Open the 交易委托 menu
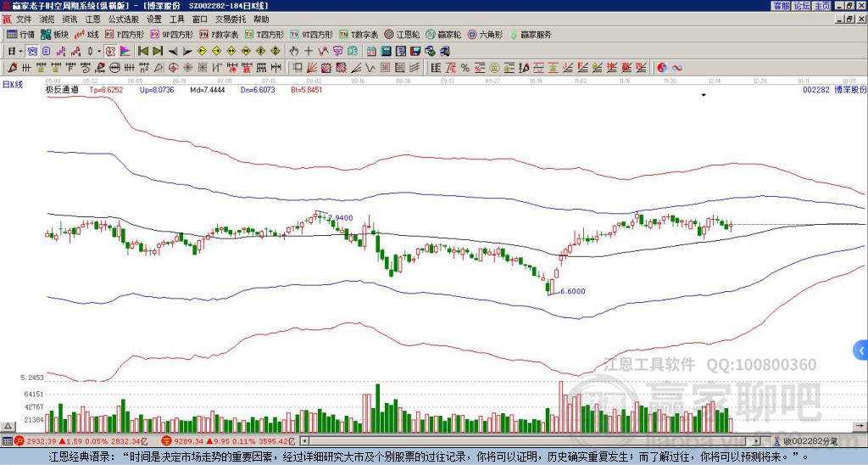868x465 pixels. pyautogui.click(x=231, y=20)
